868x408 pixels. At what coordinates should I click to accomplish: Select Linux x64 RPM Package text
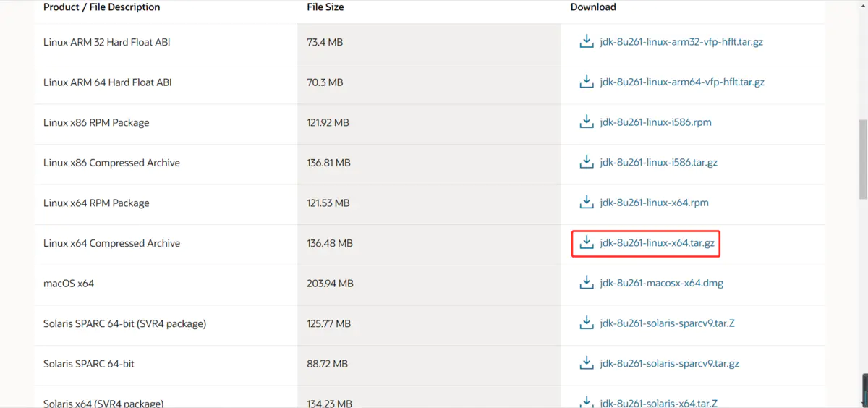(96, 203)
